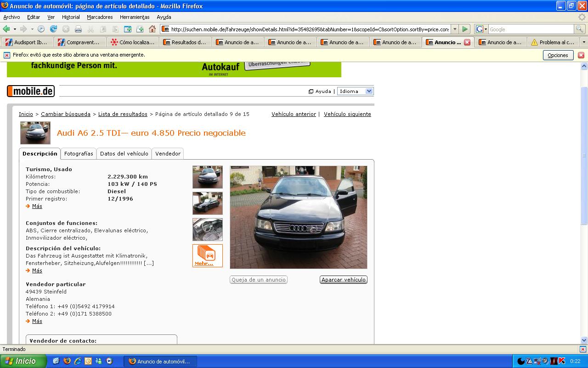Click the Stop loading toolbar icon

(x=66, y=29)
